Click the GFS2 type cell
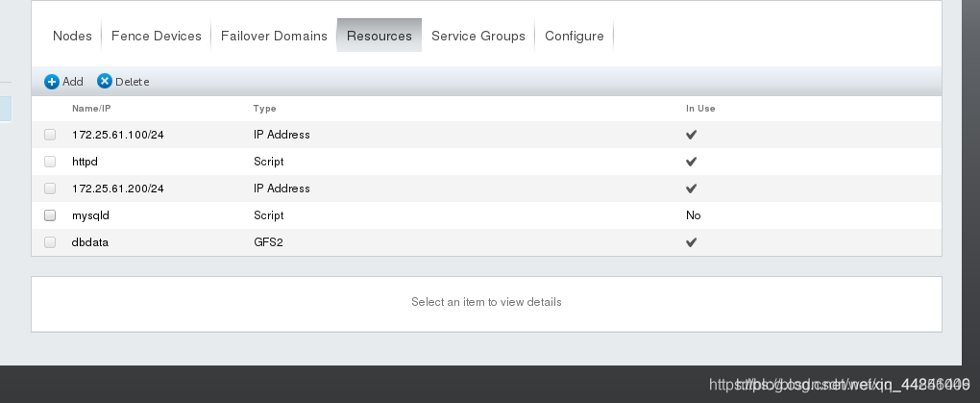The width and height of the screenshot is (980, 403). tap(268, 242)
